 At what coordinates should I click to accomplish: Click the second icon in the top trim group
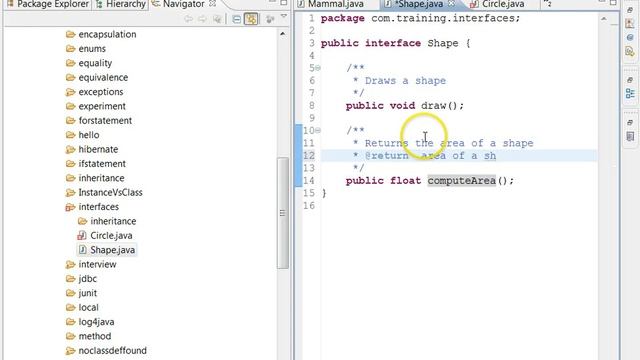click(x=630, y=24)
